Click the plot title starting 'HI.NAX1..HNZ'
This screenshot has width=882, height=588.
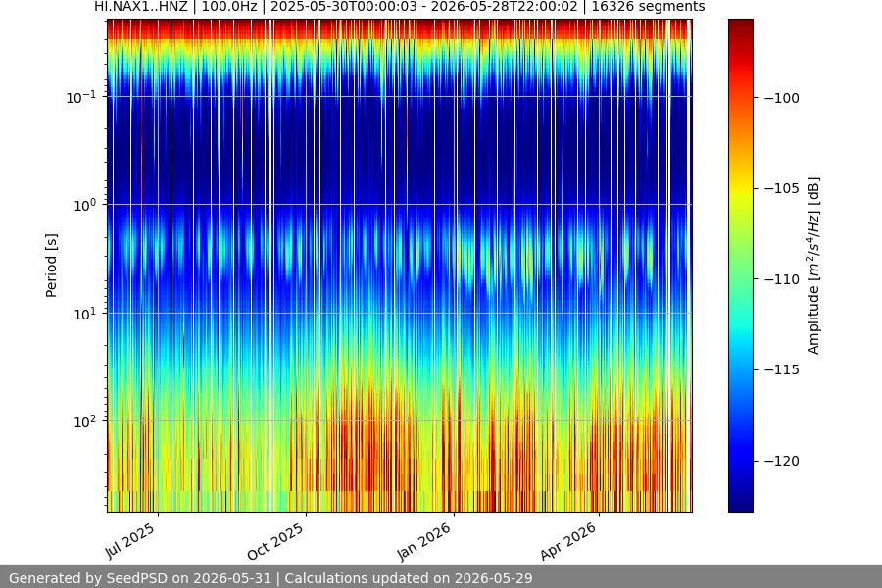tap(400, 7)
